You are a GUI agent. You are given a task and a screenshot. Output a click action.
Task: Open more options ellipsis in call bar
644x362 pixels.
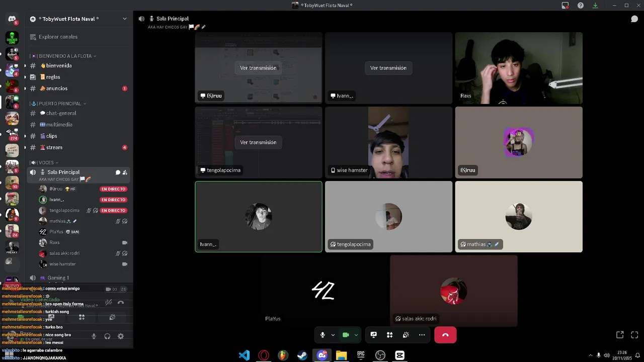point(422,335)
